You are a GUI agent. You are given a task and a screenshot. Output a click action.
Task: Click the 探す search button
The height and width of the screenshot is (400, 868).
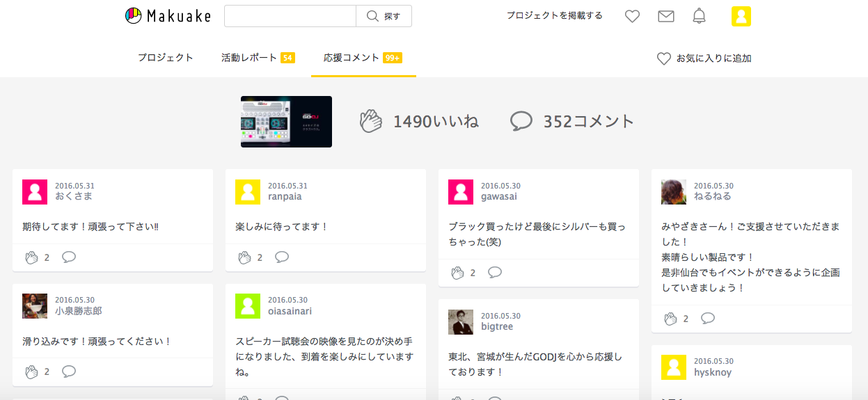[x=384, y=16]
